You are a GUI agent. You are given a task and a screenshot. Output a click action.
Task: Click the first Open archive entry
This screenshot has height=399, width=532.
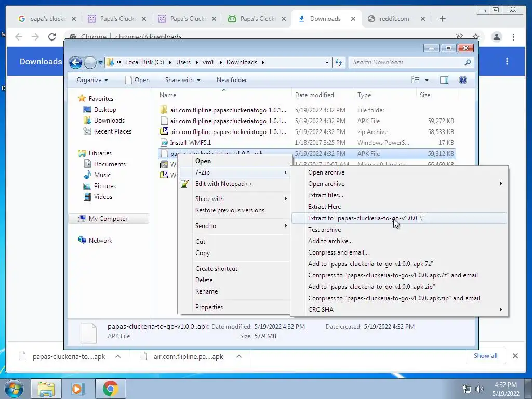point(400,172)
